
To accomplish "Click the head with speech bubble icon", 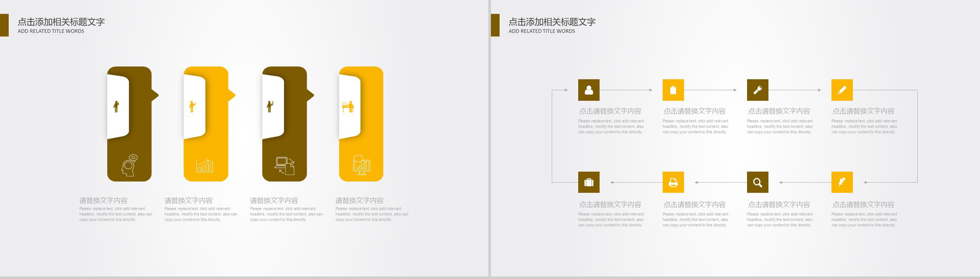I will point(129,165).
